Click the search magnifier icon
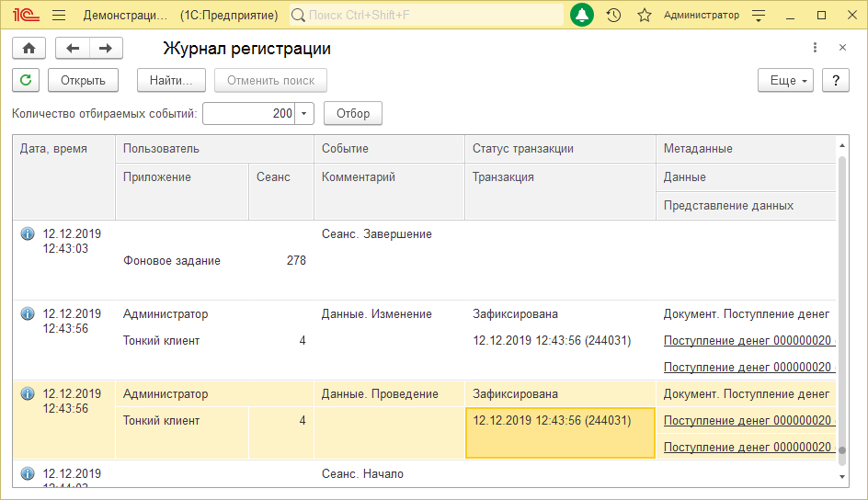The image size is (868, 500). [x=298, y=15]
